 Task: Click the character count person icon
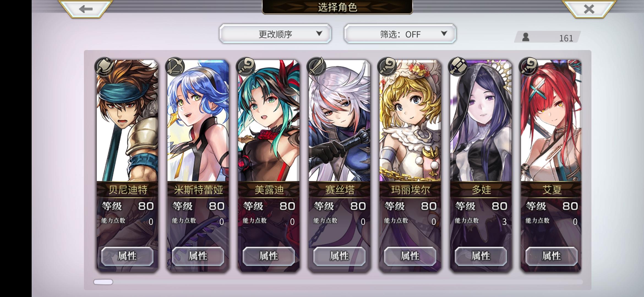tap(526, 37)
